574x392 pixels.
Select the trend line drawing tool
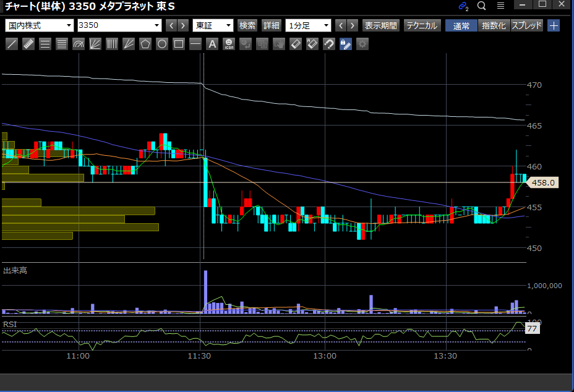pyautogui.click(x=11, y=44)
